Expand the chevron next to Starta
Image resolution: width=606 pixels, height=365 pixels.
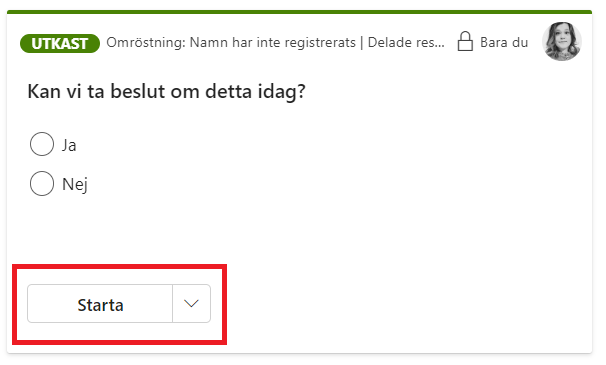pyautogui.click(x=191, y=304)
